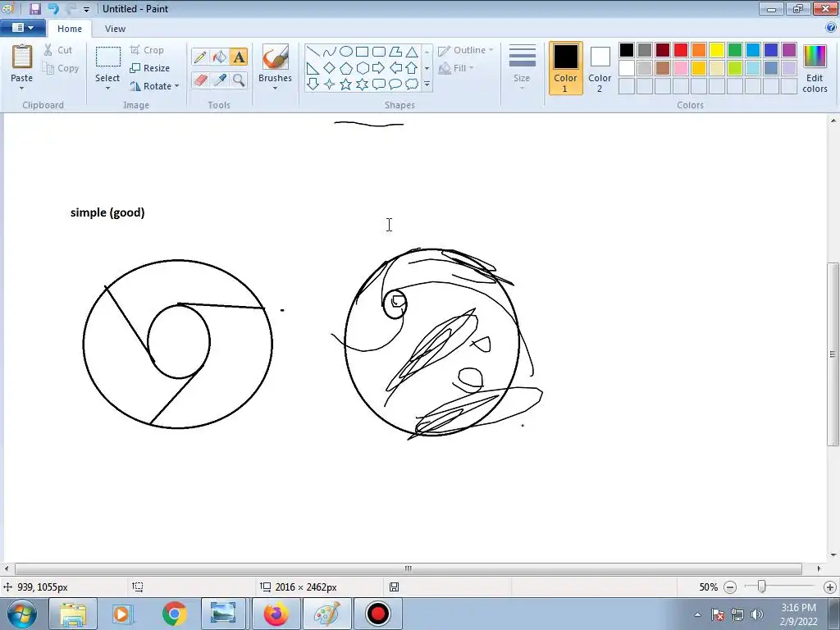Choose the Hexagon shape
This screenshot has width=840, height=630.
[x=362, y=68]
